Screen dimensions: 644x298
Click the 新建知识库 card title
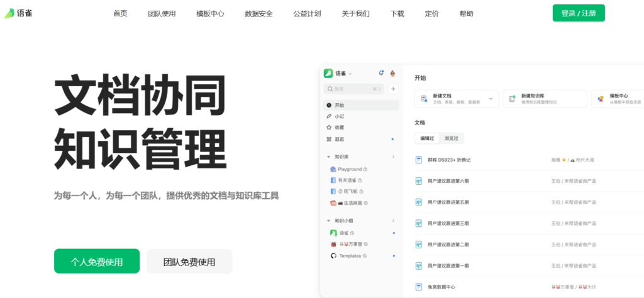click(532, 96)
